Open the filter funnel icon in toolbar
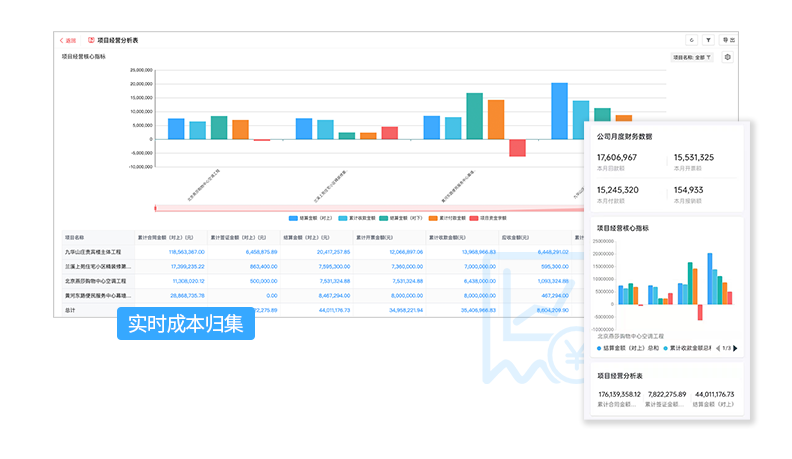The width and height of the screenshot is (792, 459). (708, 41)
